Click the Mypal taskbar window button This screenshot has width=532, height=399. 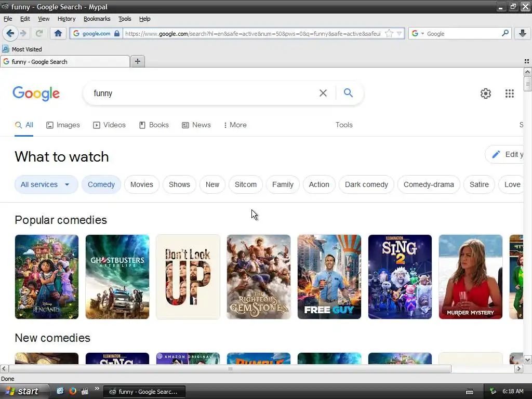(x=144, y=392)
